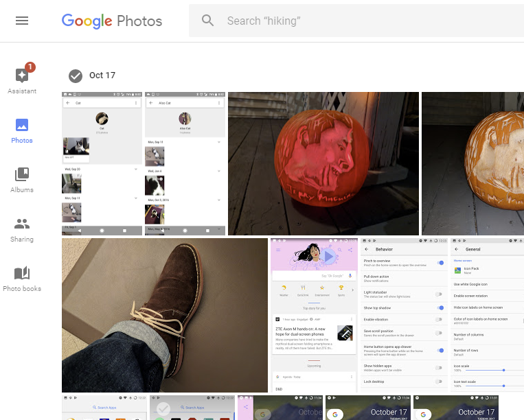Open the Cat album screenshot thumbnail
524x420 pixels.
pos(102,163)
